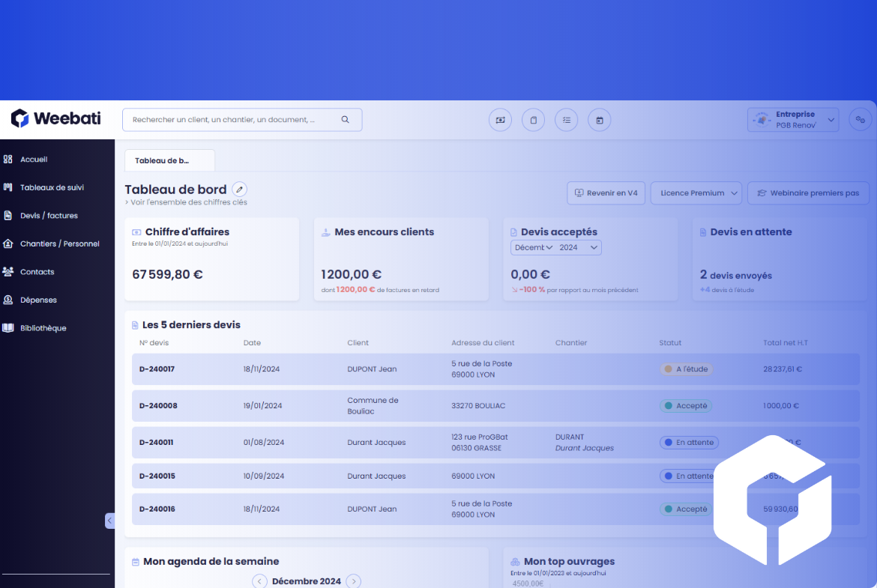Click the Webinaire premiers pas button

[x=808, y=193]
